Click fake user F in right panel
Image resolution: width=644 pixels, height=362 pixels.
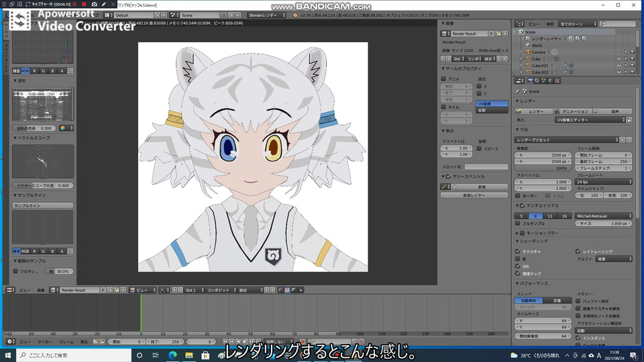coord(492,34)
